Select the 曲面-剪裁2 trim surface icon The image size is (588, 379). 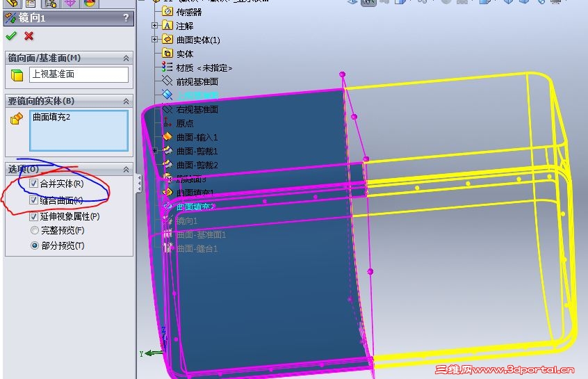tap(168, 165)
